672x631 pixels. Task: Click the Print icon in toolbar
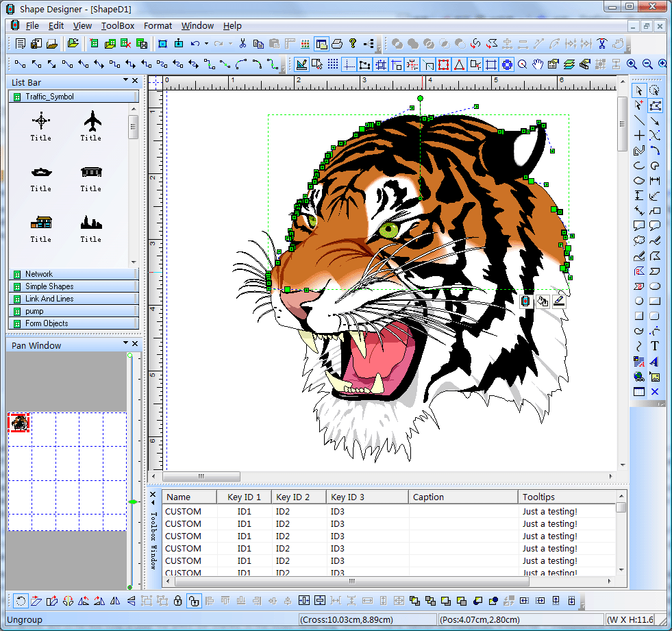tap(337, 44)
